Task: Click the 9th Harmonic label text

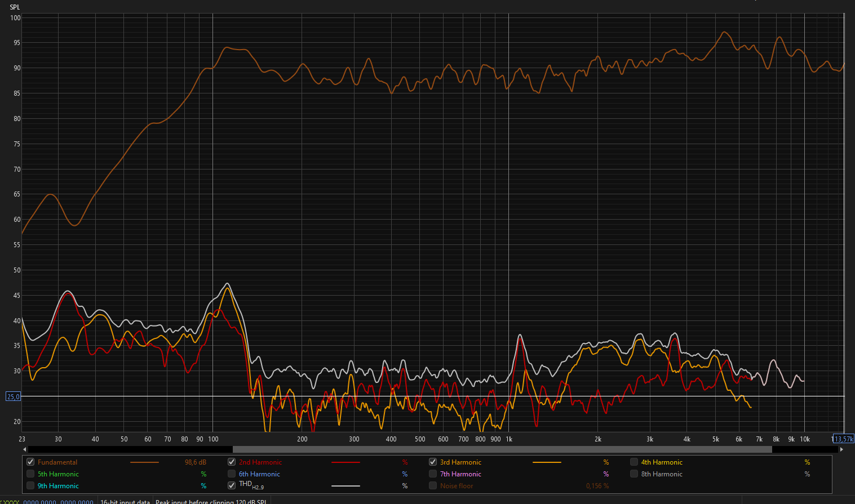Action: pyautogui.click(x=58, y=486)
